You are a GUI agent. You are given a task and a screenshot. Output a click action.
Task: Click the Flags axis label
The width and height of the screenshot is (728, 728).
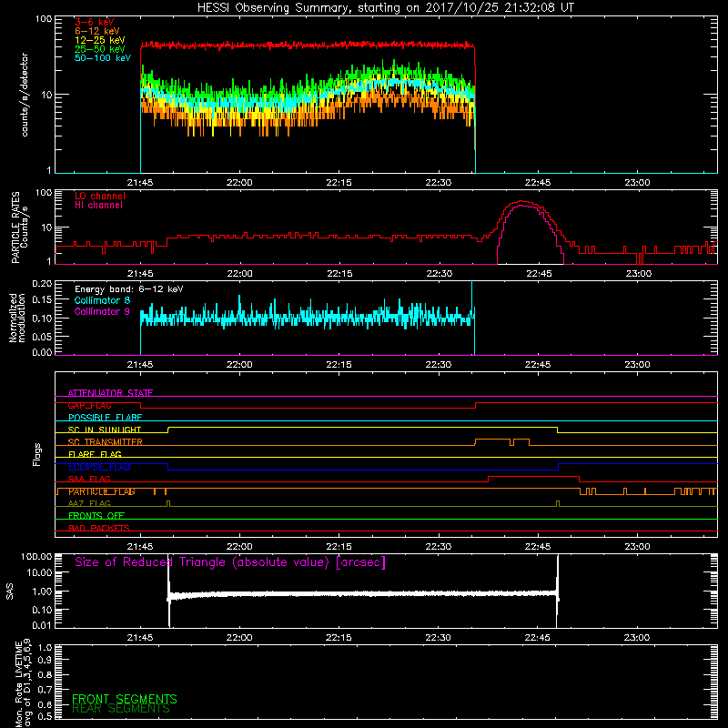point(37,454)
